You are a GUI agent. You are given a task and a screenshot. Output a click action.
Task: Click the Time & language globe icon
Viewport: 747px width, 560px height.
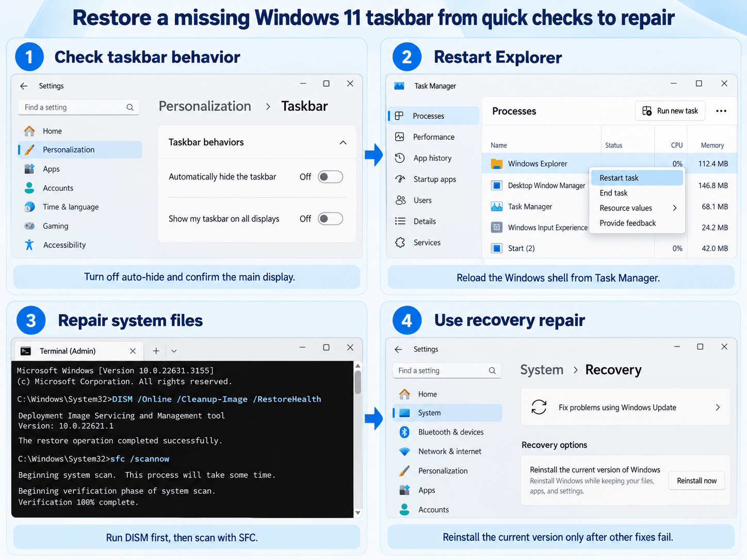[29, 207]
